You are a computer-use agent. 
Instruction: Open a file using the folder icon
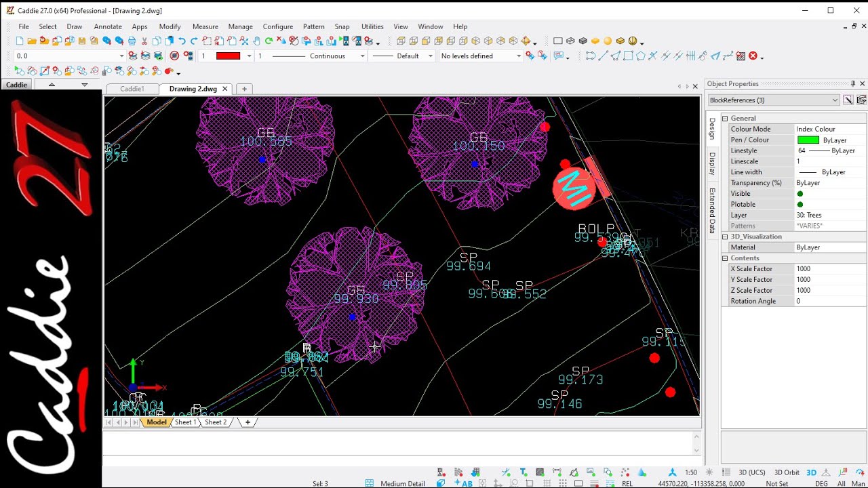click(32, 41)
